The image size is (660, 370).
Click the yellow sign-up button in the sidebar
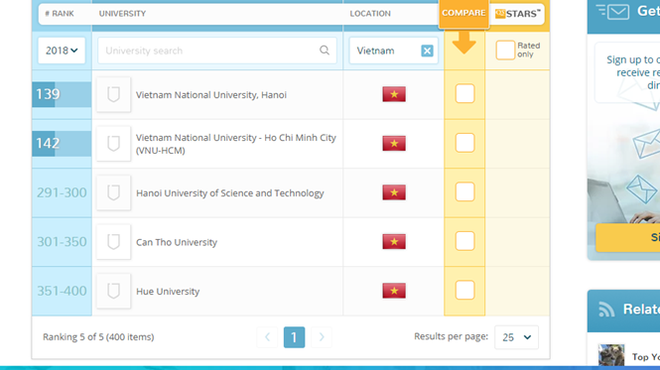click(x=628, y=237)
